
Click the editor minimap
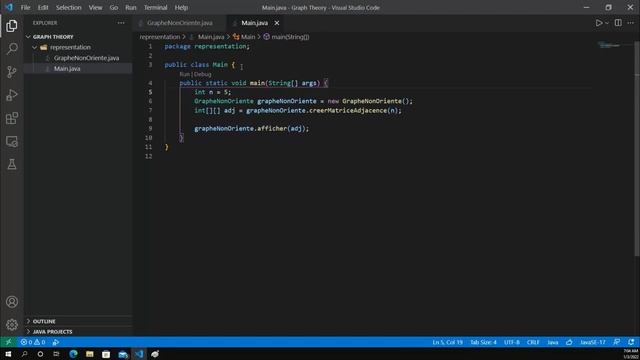pyautogui.click(x=610, y=45)
